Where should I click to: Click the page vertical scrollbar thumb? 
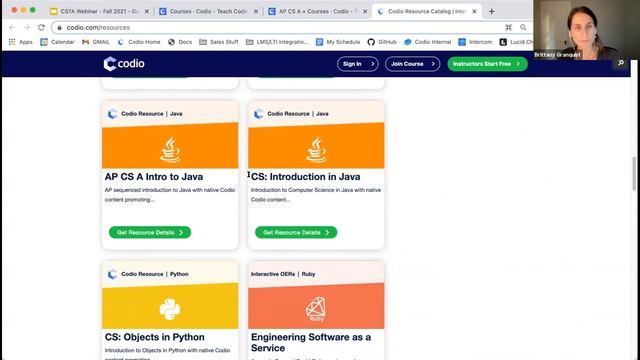point(634,173)
